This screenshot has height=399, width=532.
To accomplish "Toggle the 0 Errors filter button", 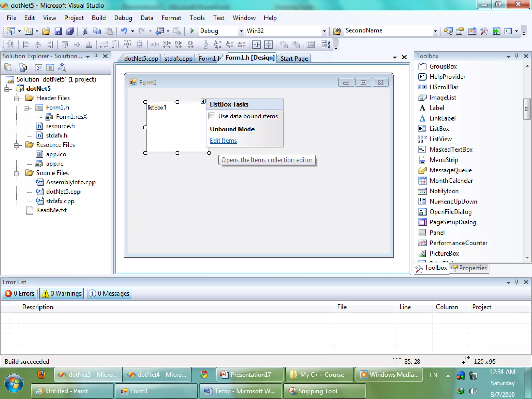I will click(20, 293).
